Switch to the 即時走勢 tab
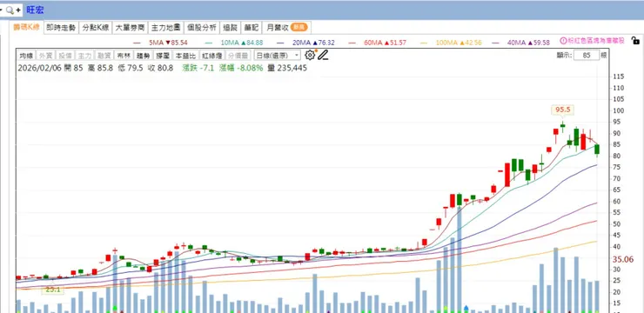This screenshot has height=313, width=644. pyautogui.click(x=61, y=28)
